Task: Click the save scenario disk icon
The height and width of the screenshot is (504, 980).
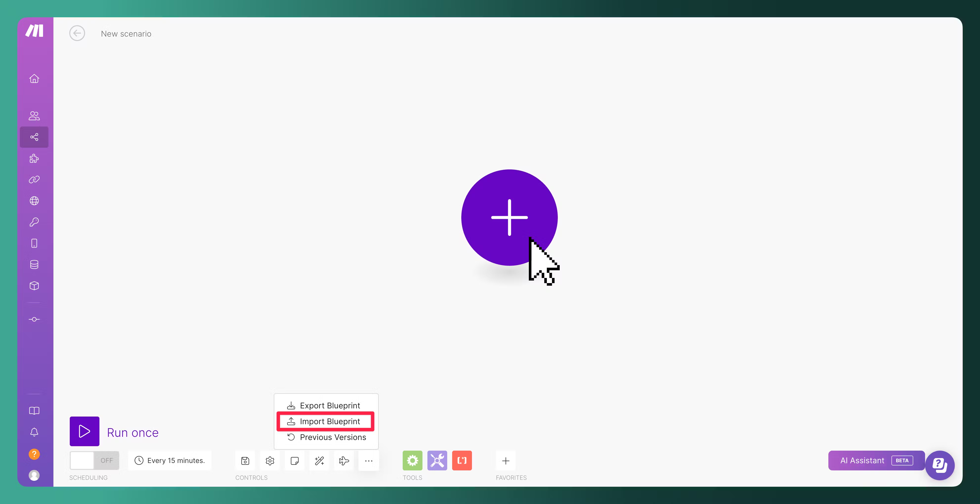Action: (245, 461)
